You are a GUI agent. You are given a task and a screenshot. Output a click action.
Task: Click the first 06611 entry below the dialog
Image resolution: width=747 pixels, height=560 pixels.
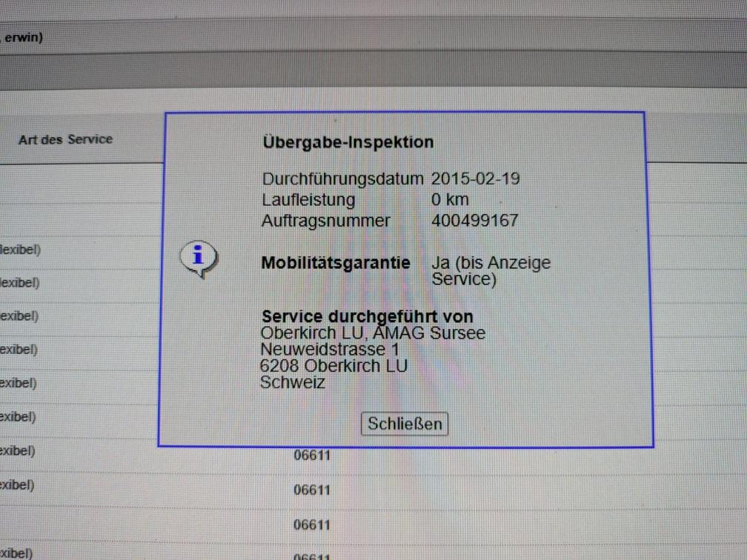tap(312, 456)
